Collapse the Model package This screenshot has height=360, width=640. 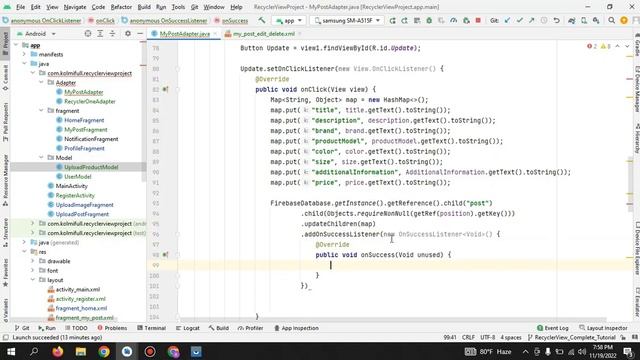pyautogui.click(x=41, y=158)
